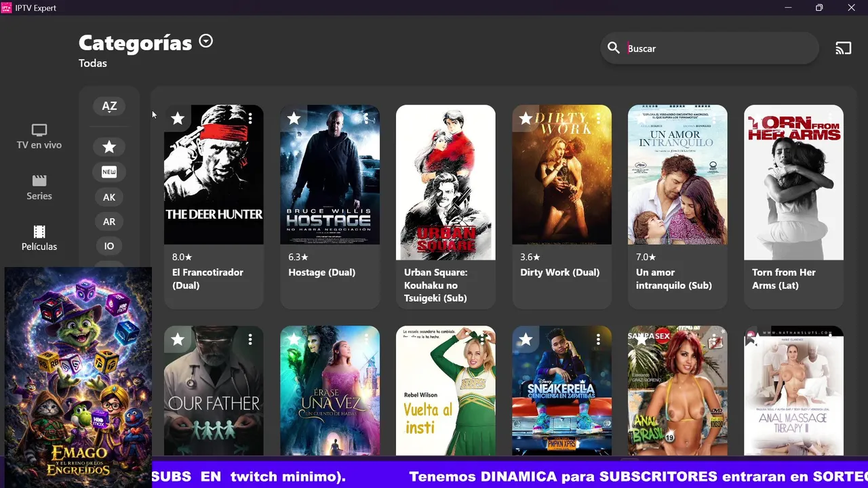Screen dimensions: 868x488
Task: Toggle favorite star on The Deer Hunter
Action: (x=178, y=119)
